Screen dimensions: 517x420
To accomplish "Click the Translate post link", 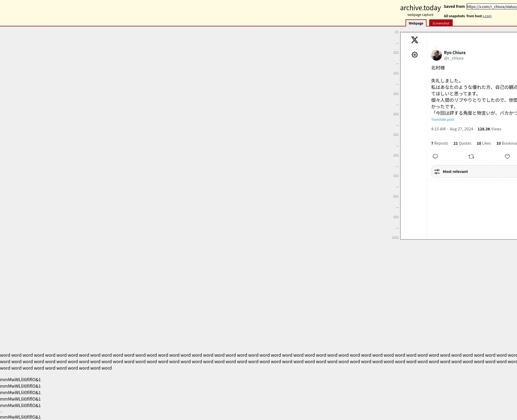I will [x=442, y=119].
